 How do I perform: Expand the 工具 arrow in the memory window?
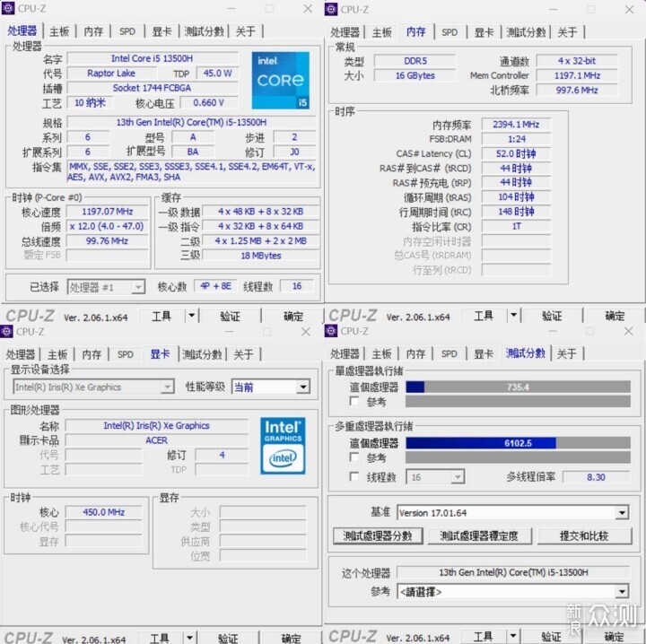tap(514, 316)
